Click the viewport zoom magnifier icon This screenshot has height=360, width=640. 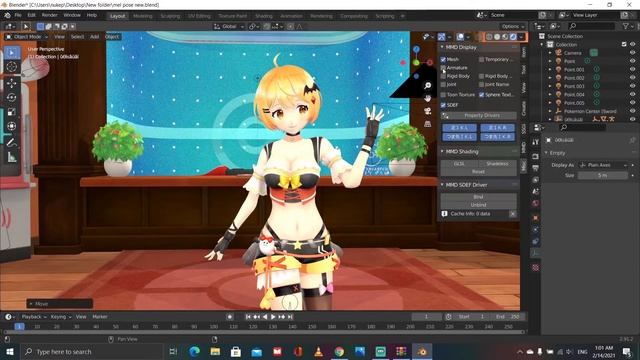click(x=427, y=85)
